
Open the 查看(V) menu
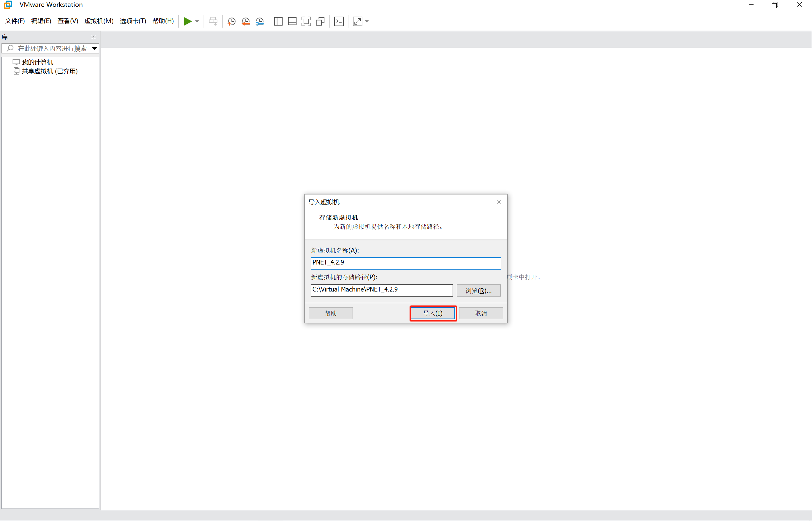click(68, 21)
